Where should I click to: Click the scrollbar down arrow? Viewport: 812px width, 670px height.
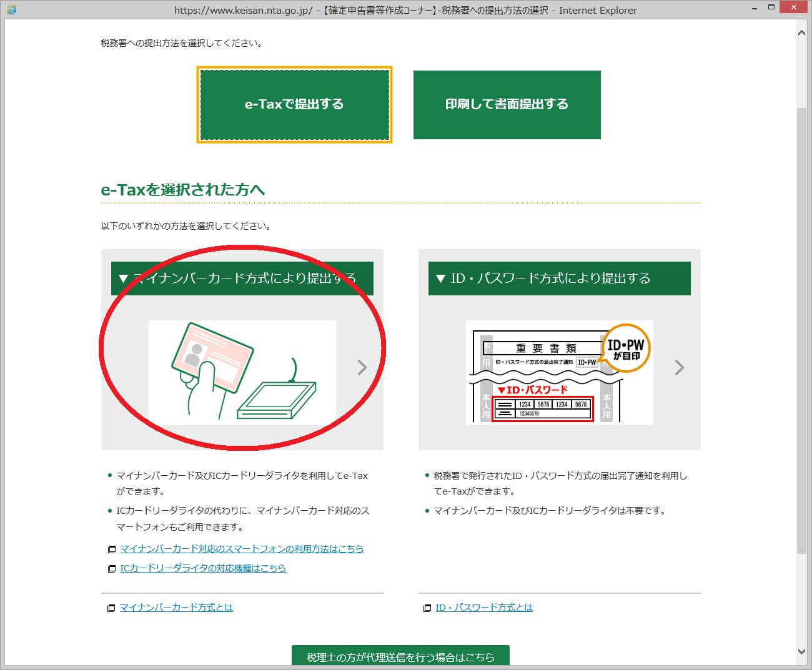pos(801,652)
